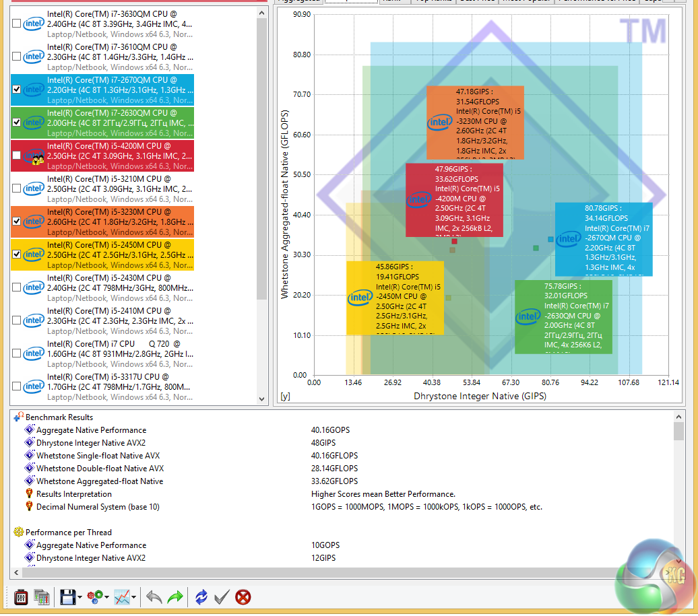
Task: Click the blue i7-2670QM chart label box
Action: coord(604,239)
